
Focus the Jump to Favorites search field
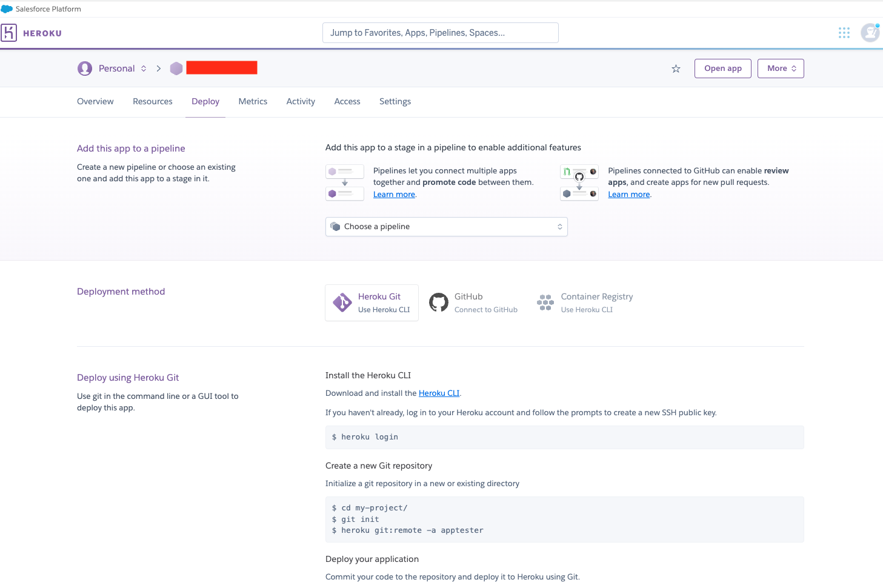pyautogui.click(x=440, y=33)
